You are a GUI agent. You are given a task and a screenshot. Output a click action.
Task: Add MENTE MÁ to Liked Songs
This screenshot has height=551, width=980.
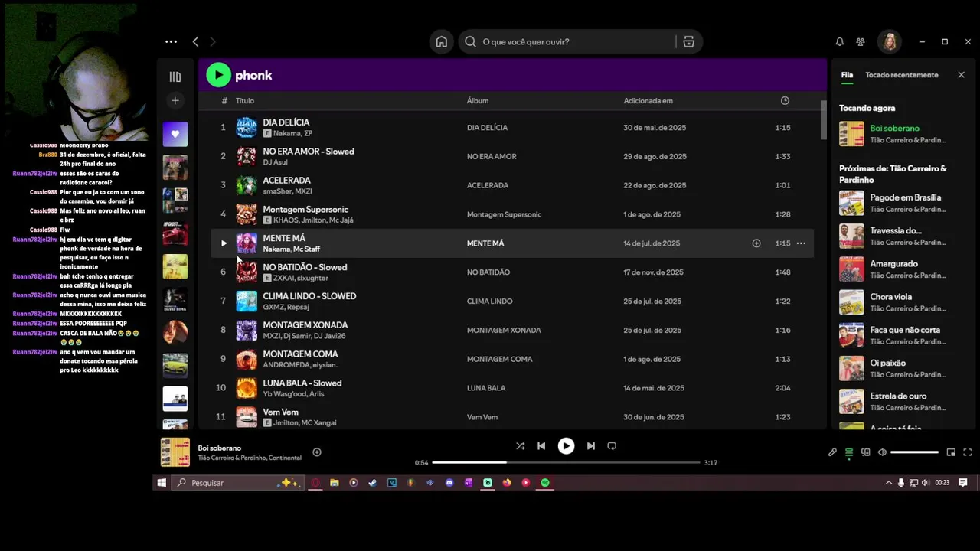pos(756,243)
